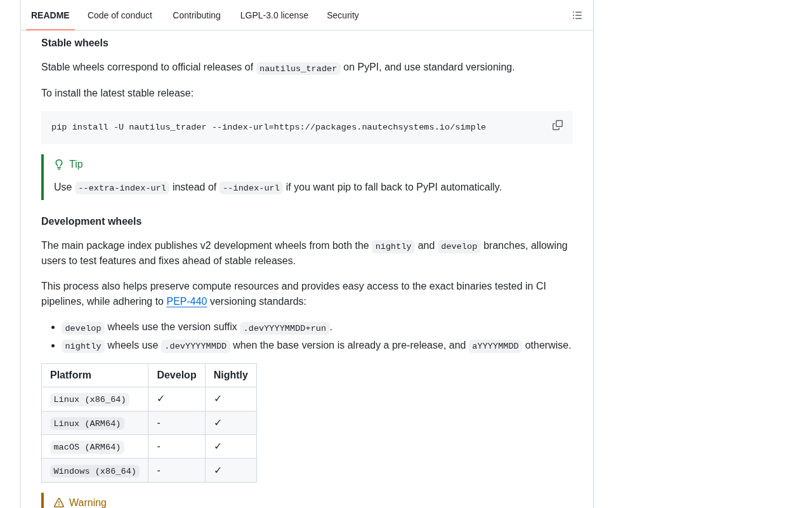Open the Contributing tab
The width and height of the screenshot is (812, 508).
197,15
